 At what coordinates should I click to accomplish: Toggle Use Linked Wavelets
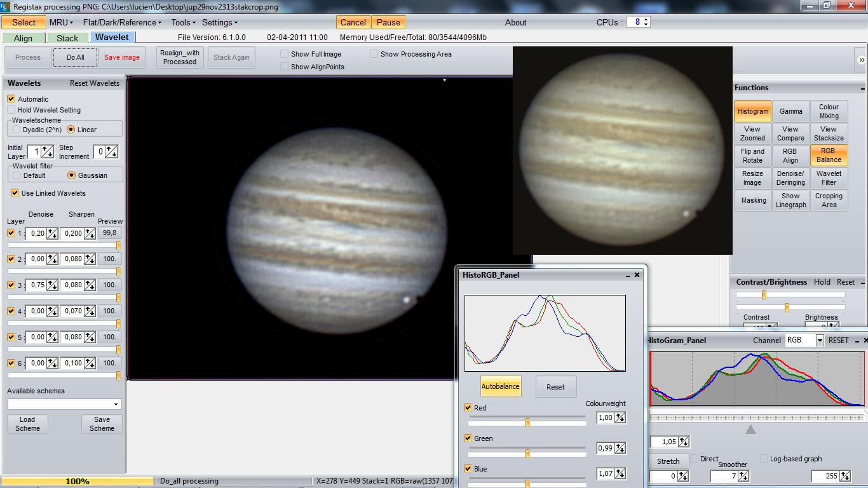pos(15,193)
